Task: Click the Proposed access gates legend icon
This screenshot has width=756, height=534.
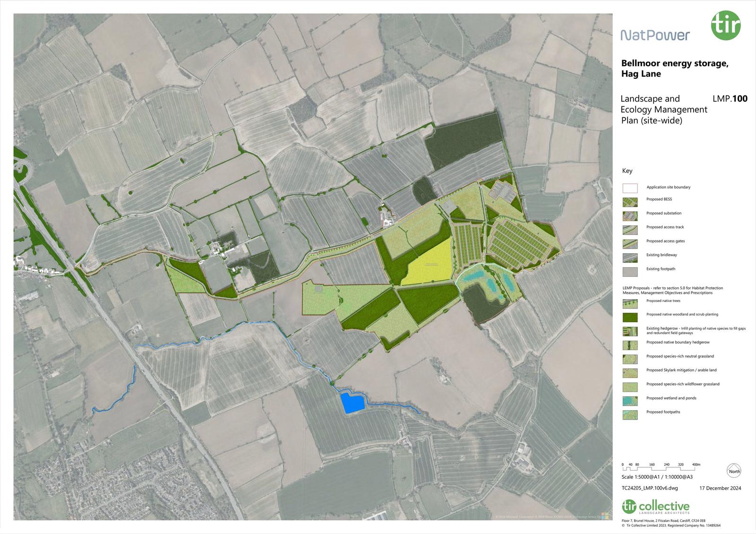Action: [630, 244]
